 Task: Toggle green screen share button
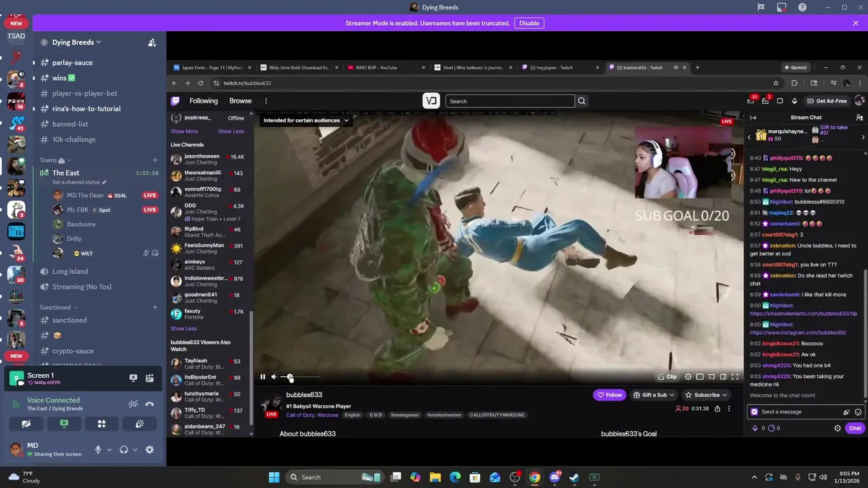(64, 424)
